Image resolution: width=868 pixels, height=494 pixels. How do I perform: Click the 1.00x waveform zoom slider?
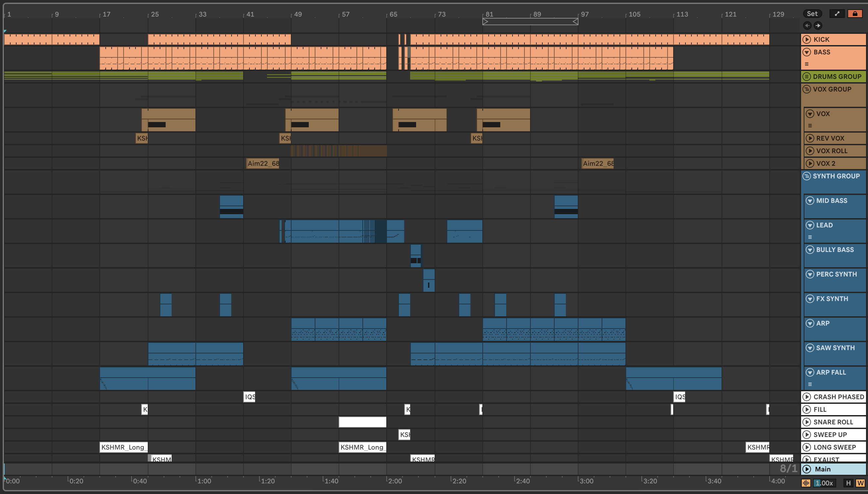[x=824, y=483]
